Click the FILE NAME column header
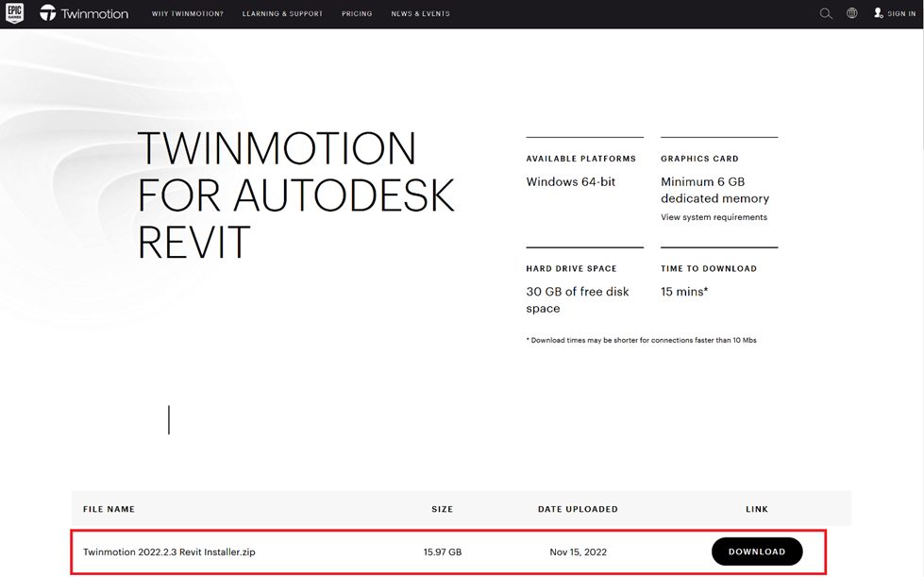Image resolution: width=924 pixels, height=577 pixels. (109, 509)
